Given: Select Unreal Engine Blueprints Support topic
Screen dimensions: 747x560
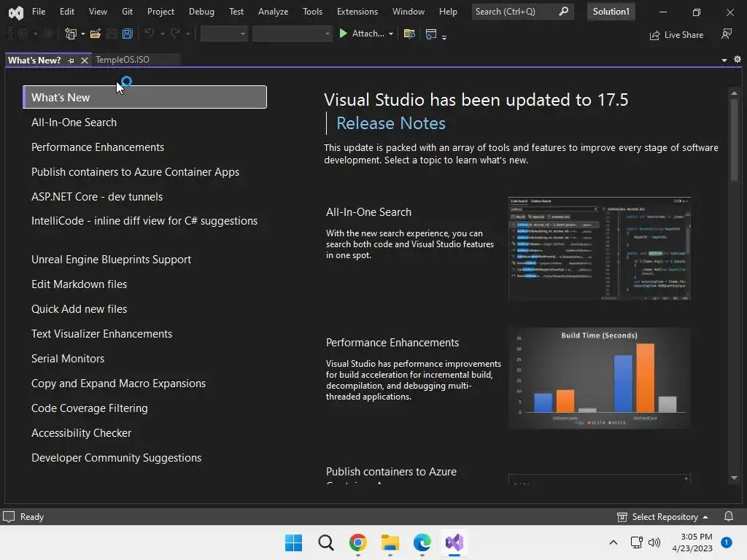Looking at the screenshot, I should pyautogui.click(x=111, y=260).
